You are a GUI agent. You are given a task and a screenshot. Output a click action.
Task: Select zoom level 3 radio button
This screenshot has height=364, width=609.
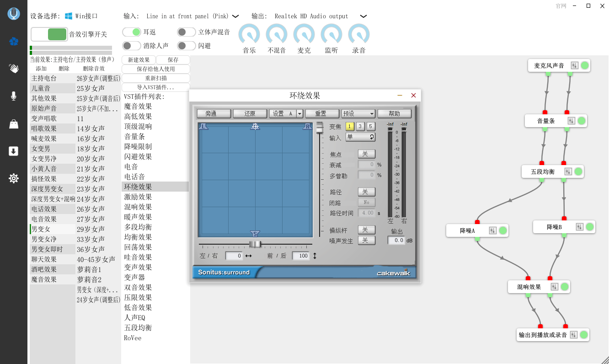pyautogui.click(x=360, y=127)
